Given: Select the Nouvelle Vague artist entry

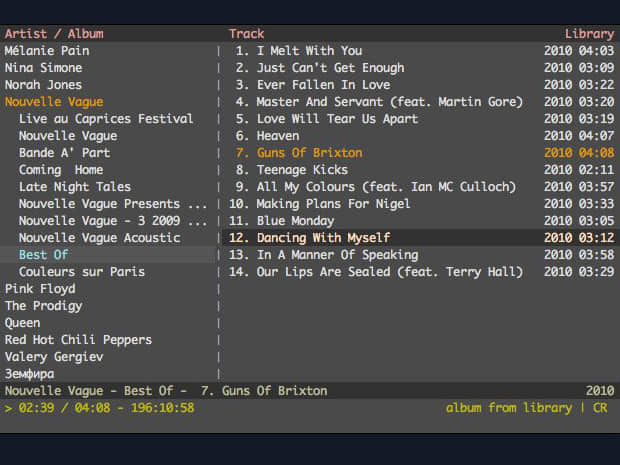Looking at the screenshot, I should (54, 102).
